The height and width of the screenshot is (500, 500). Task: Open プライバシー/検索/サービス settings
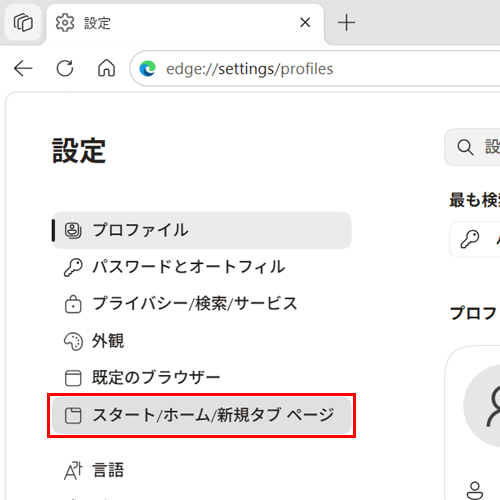pos(202,304)
